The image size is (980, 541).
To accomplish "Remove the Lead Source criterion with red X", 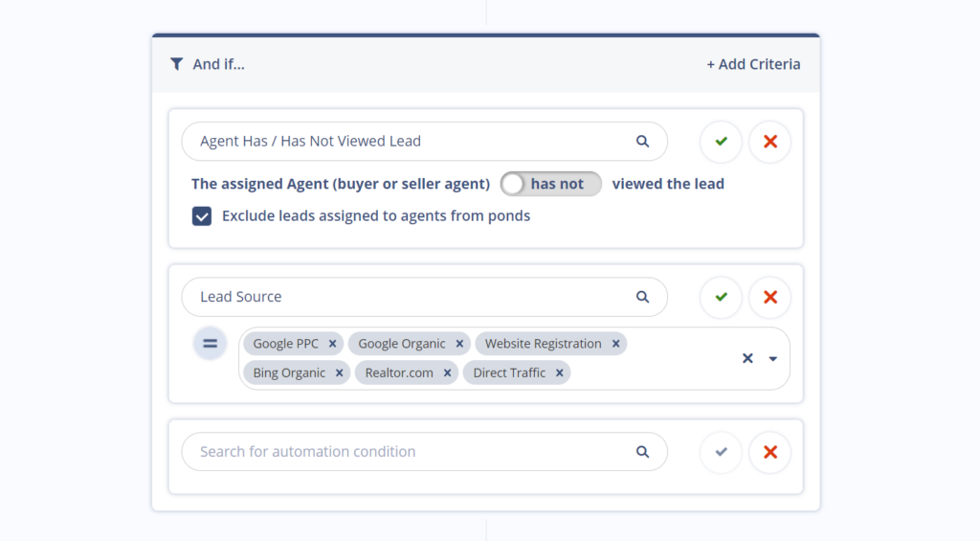I will 769,298.
